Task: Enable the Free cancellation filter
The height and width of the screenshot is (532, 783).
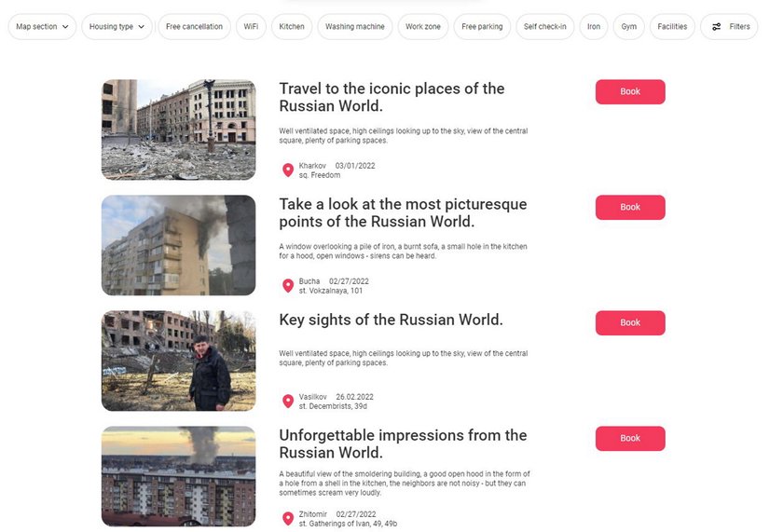Action: point(194,26)
